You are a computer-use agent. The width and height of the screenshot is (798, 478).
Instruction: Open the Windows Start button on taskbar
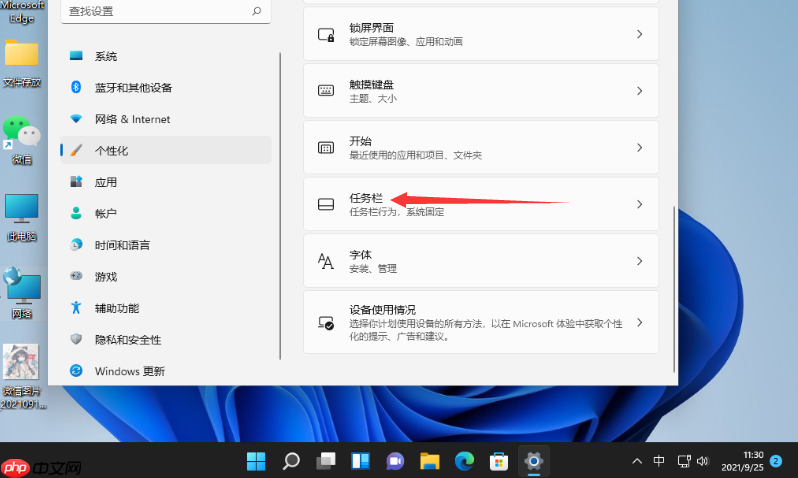pos(256,461)
